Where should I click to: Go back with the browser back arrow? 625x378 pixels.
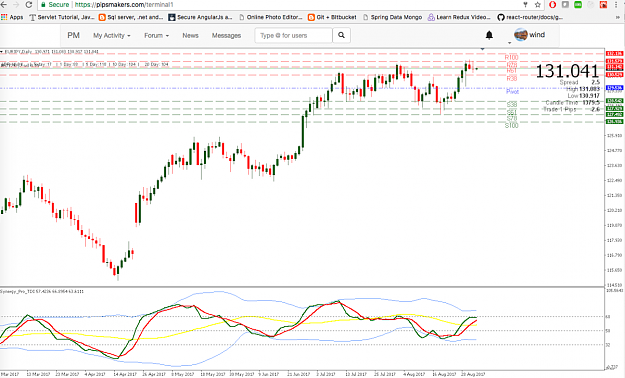(x=4, y=5)
